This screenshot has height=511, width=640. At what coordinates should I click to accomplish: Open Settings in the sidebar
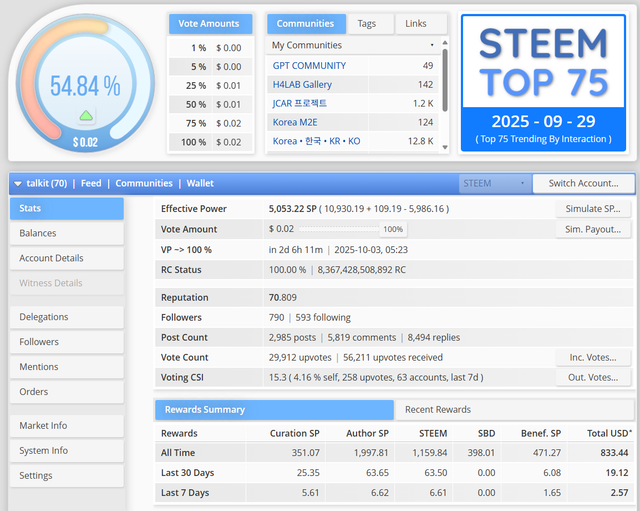[67, 475]
